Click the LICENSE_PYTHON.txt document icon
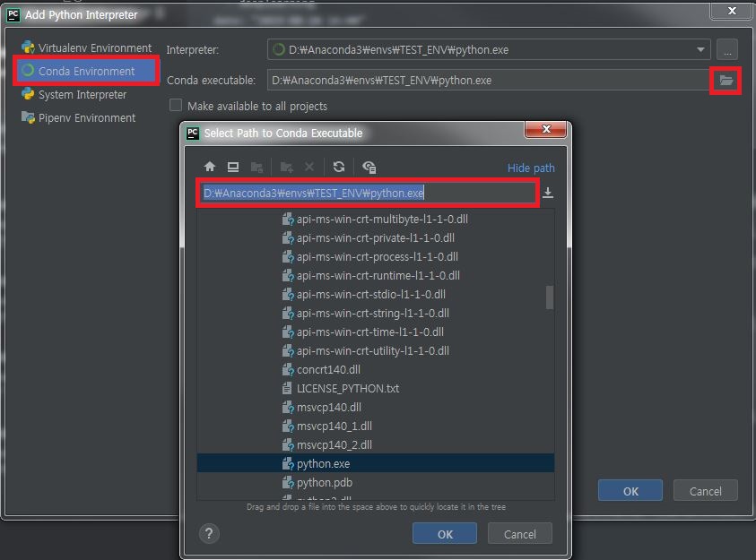 click(x=287, y=388)
